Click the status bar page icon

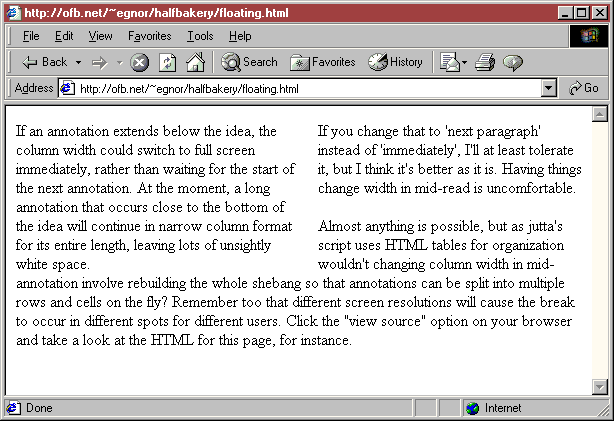click(13, 408)
